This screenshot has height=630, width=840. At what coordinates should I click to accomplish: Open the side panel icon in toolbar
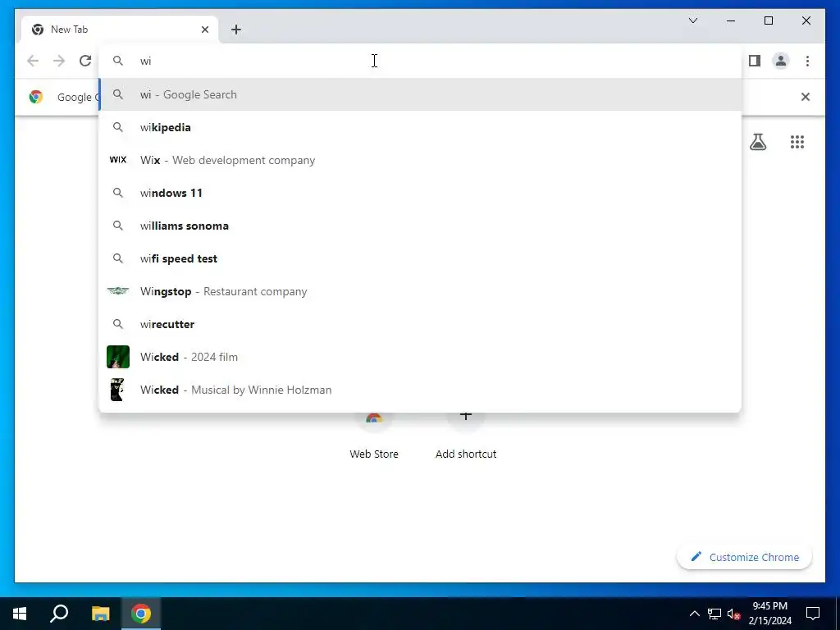click(755, 61)
